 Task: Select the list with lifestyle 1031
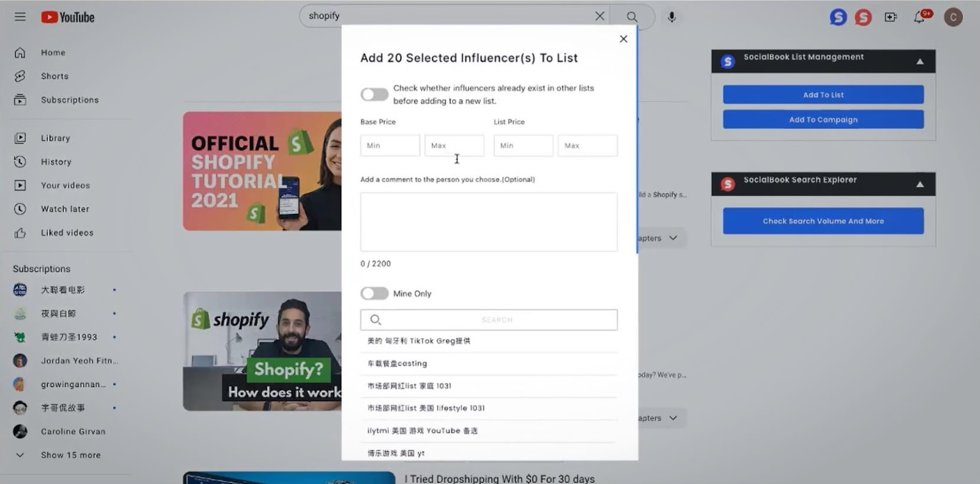[489, 408]
